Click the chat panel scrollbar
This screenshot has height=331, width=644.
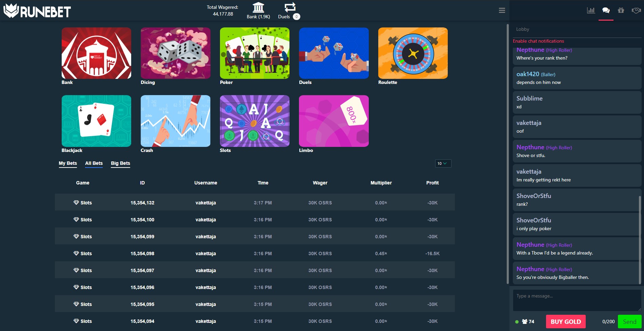click(x=640, y=240)
